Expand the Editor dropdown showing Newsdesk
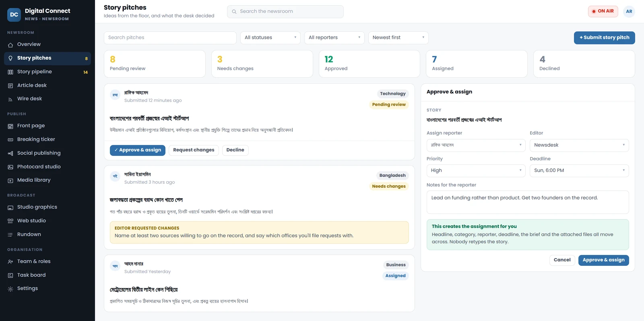This screenshot has width=644, height=321. point(579,145)
